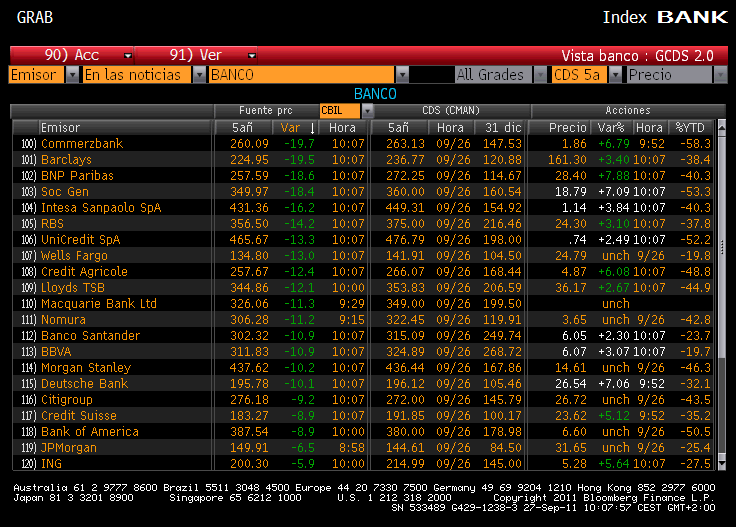Click Morgan Stanley CMAN value 436.44

[405, 367]
